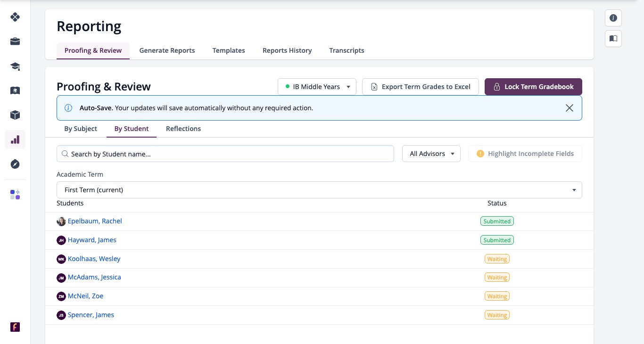Open the book icon in sidebar
This screenshot has height=344, width=644.
[x=15, y=90]
